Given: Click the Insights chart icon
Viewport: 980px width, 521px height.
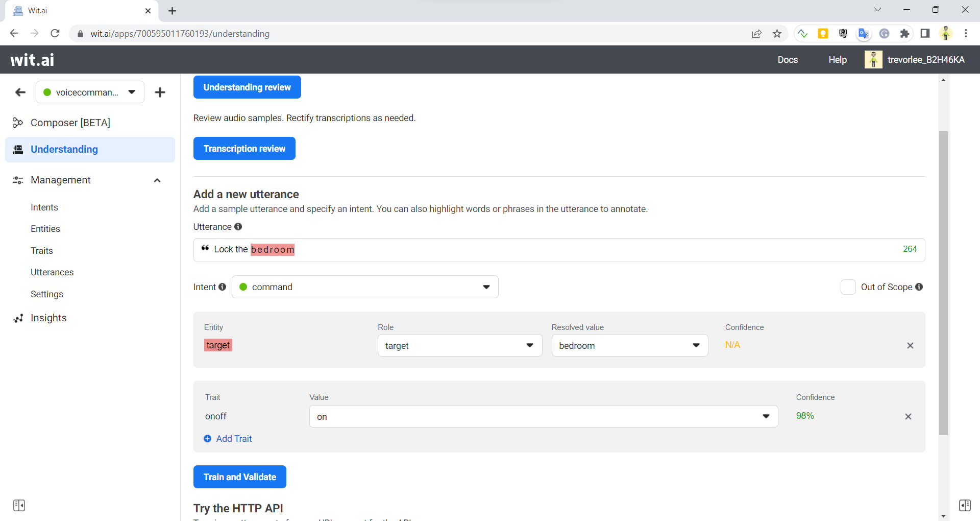Looking at the screenshot, I should click(x=18, y=318).
